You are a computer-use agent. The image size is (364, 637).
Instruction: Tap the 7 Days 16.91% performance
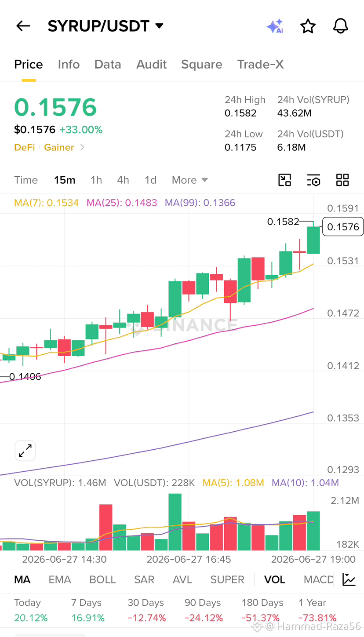pyautogui.click(x=88, y=610)
